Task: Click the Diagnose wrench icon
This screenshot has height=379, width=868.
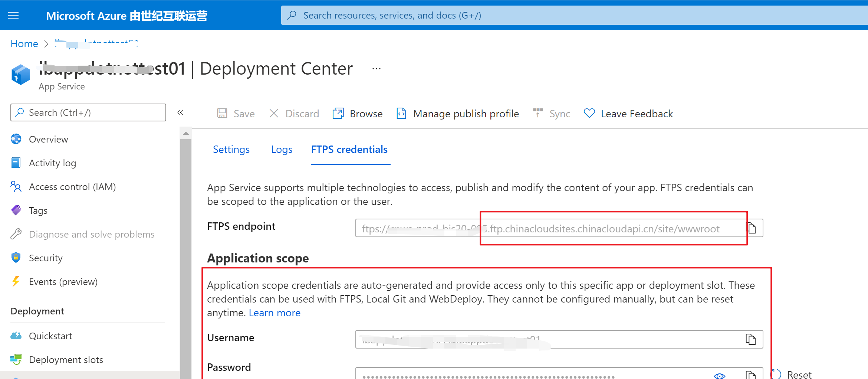Action: 16,234
